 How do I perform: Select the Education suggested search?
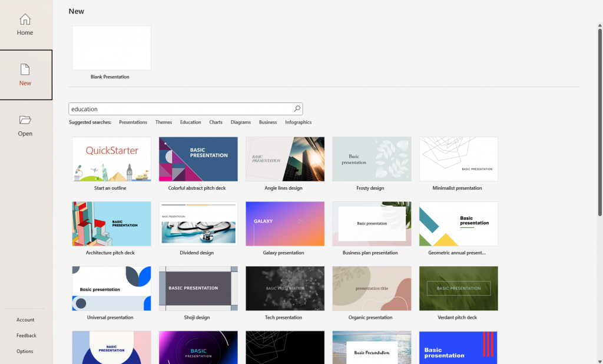point(190,123)
